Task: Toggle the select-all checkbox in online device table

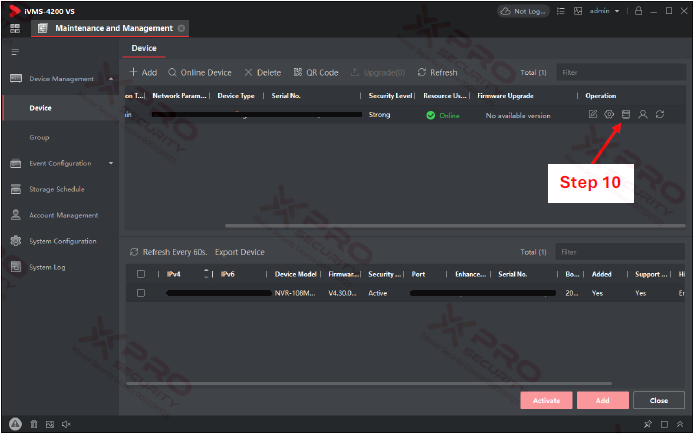Action: [x=141, y=274]
